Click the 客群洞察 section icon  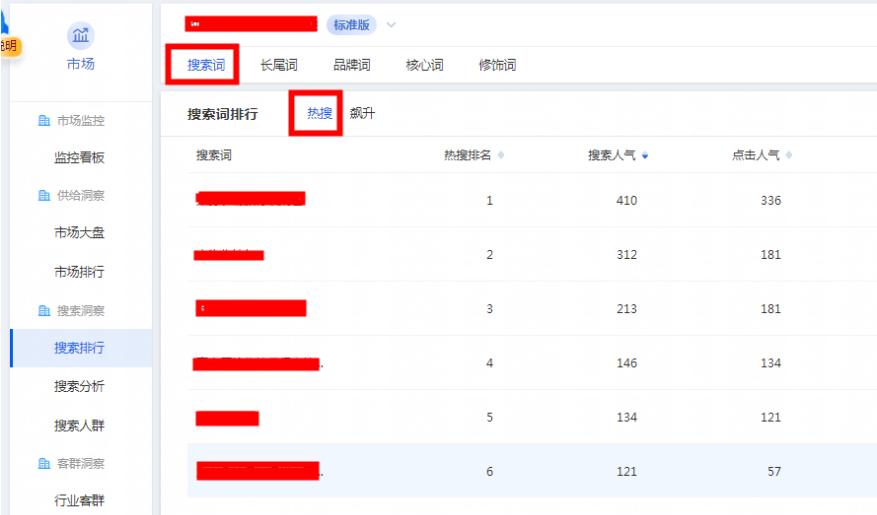44,464
